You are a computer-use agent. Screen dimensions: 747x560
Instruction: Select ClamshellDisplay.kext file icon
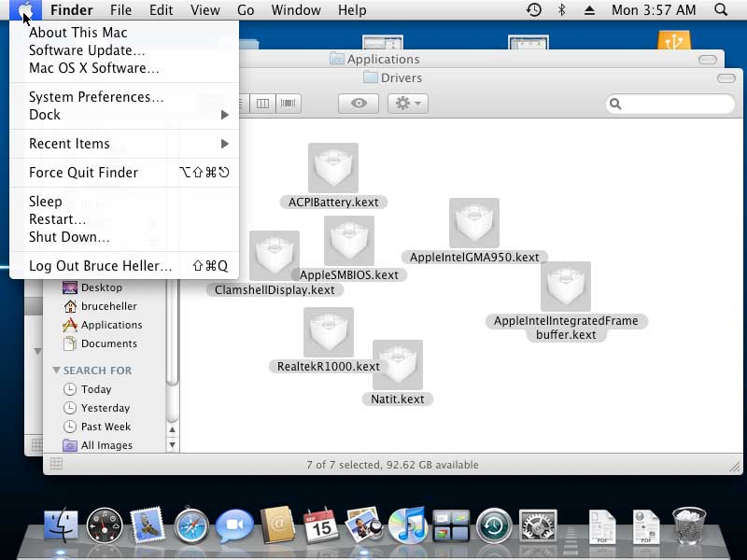[274, 256]
